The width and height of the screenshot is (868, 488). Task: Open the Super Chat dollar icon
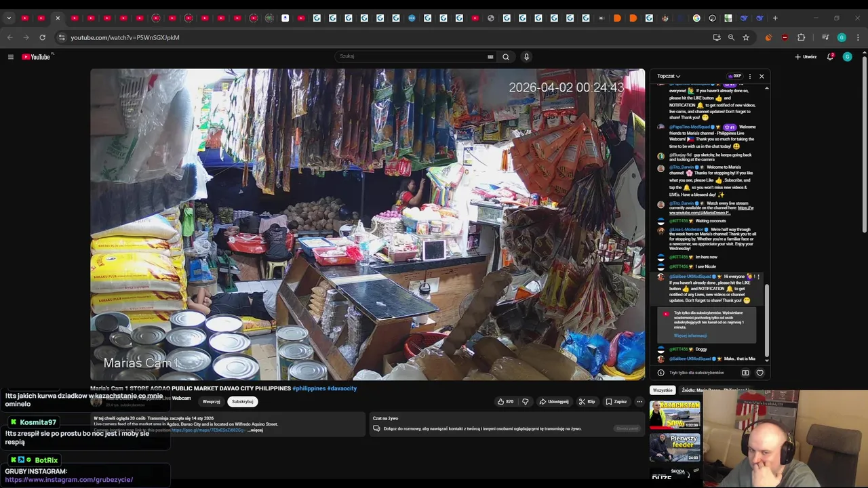tap(745, 373)
